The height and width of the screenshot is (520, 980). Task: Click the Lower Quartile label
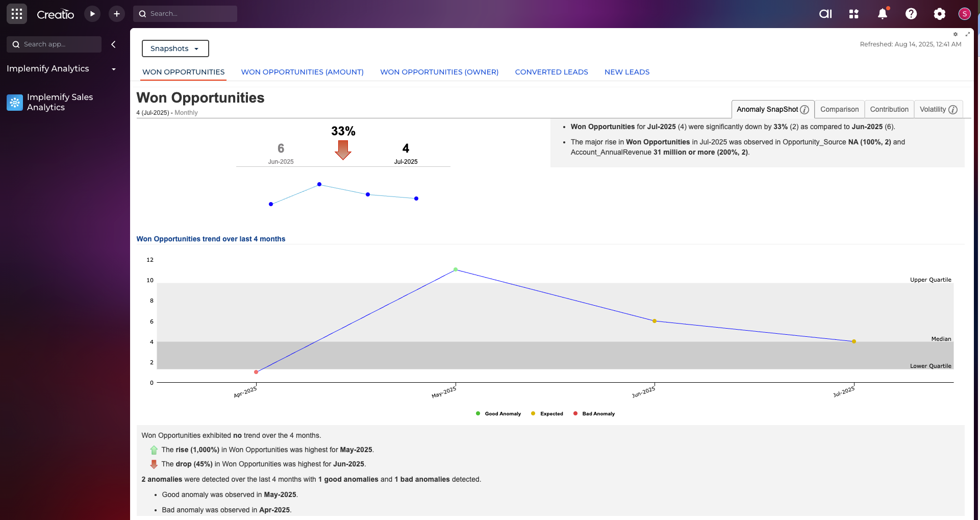click(931, 366)
